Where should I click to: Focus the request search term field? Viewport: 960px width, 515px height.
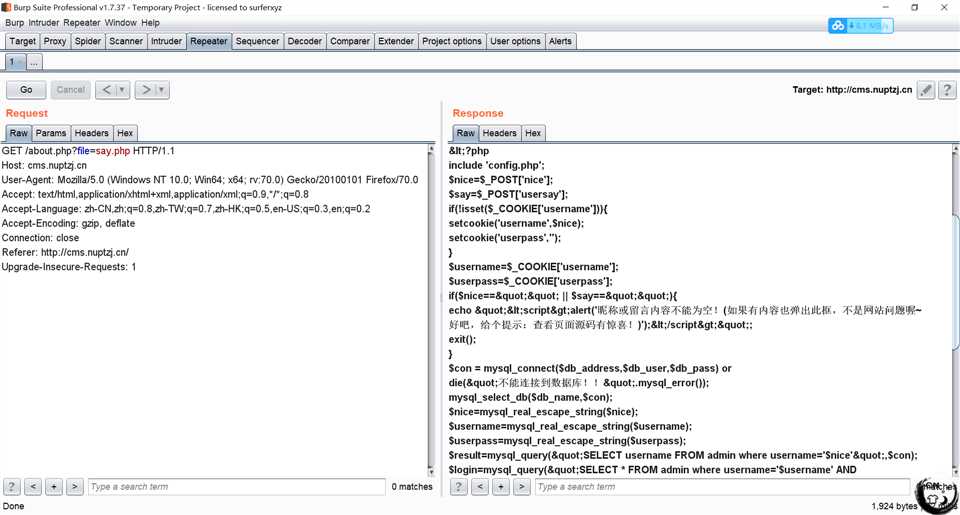pos(236,487)
